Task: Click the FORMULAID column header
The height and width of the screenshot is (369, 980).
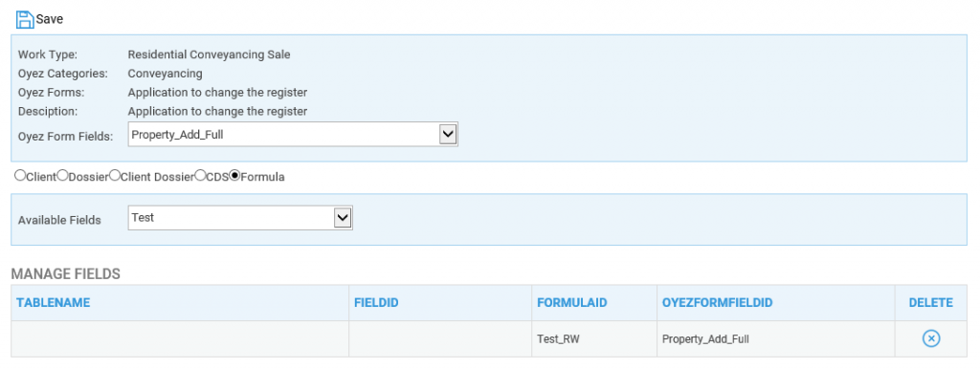Action: pyautogui.click(x=572, y=303)
